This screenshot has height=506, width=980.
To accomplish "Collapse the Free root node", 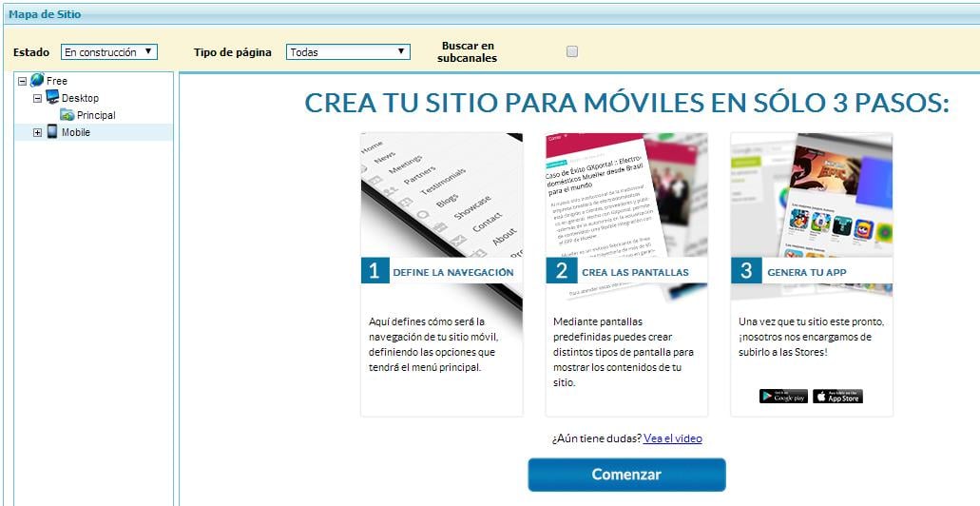I will pos(23,81).
